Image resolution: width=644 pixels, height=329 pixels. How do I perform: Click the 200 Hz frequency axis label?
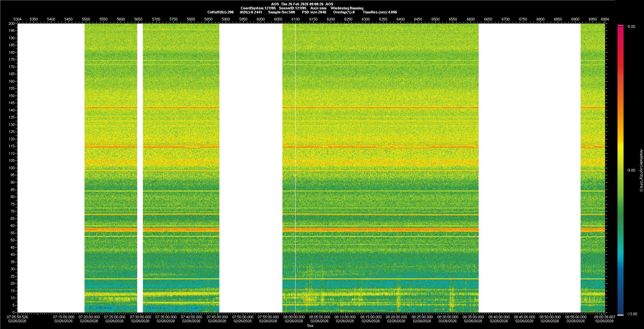11,23
